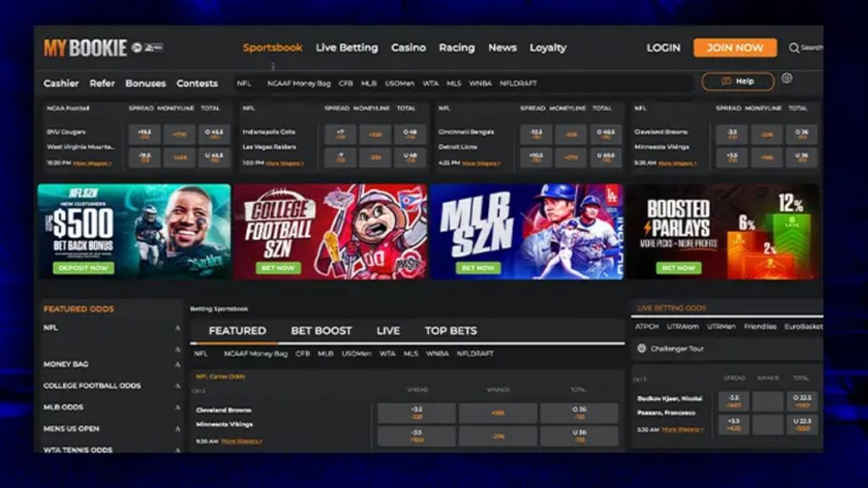Pick Cincinnati Bengals moneyline in top ticker
868x488 pixels.
click(570, 135)
